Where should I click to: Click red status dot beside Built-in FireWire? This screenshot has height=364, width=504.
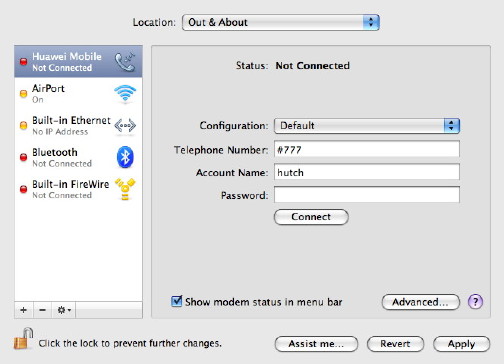coord(23,189)
